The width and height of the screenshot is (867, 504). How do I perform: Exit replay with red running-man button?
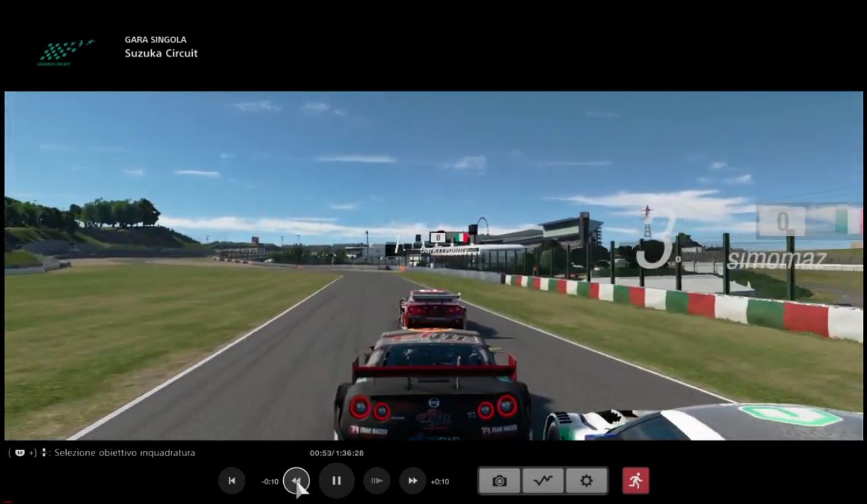[636, 481]
